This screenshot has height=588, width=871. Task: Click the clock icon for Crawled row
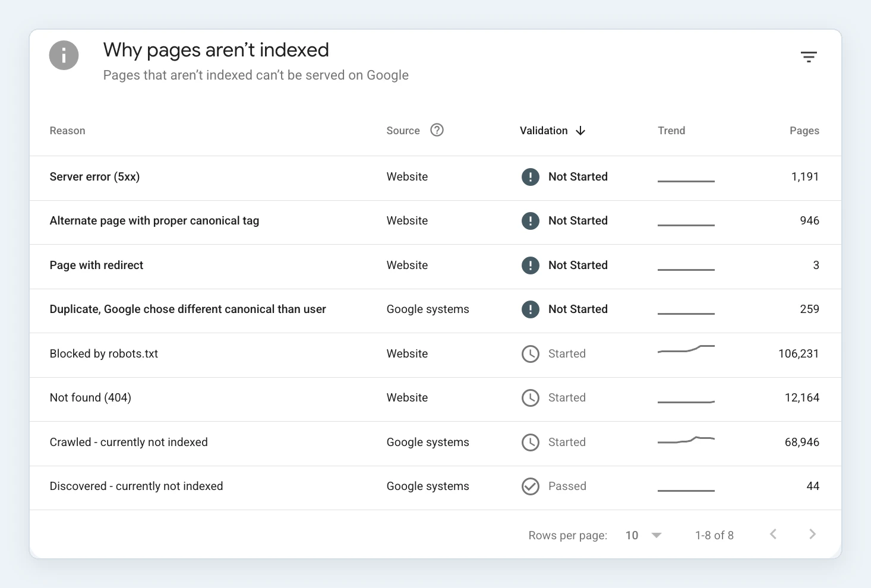tap(530, 442)
